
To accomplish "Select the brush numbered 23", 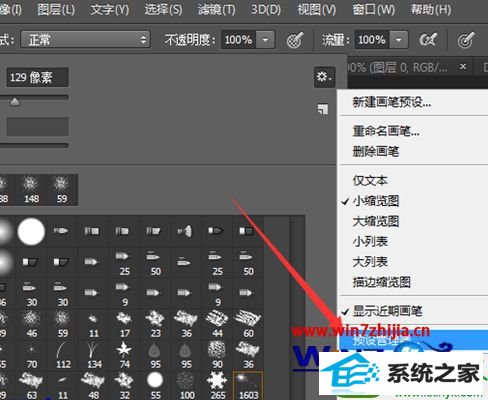I will 155,324.
